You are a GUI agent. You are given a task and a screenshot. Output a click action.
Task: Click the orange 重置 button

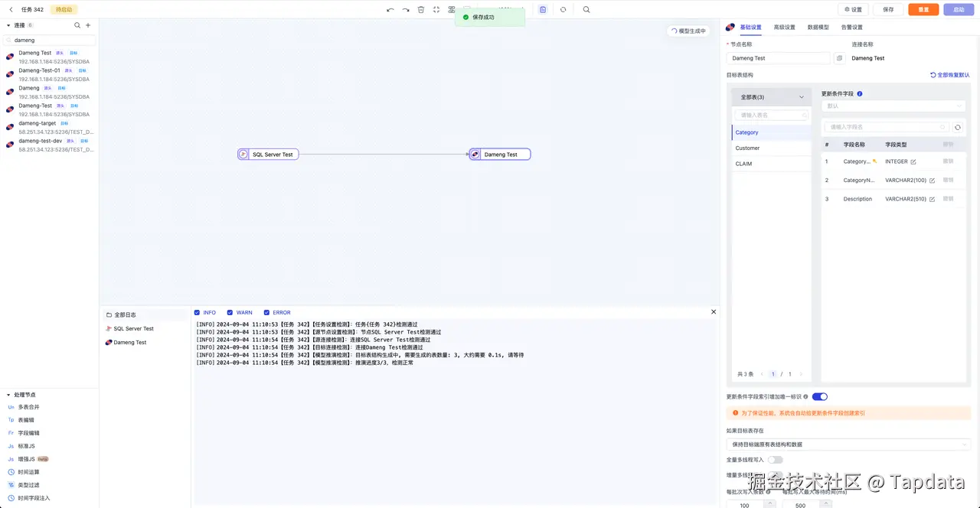923,10
